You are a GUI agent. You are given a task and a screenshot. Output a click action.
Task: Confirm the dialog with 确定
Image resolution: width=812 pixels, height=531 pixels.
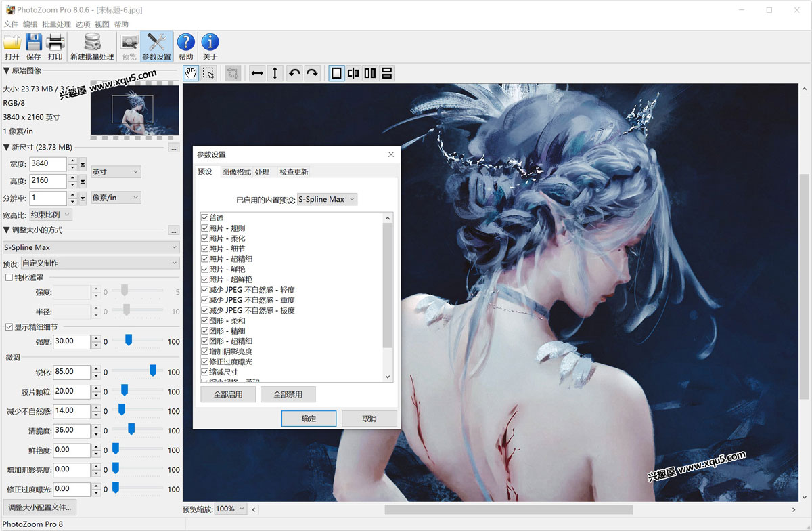pos(309,418)
